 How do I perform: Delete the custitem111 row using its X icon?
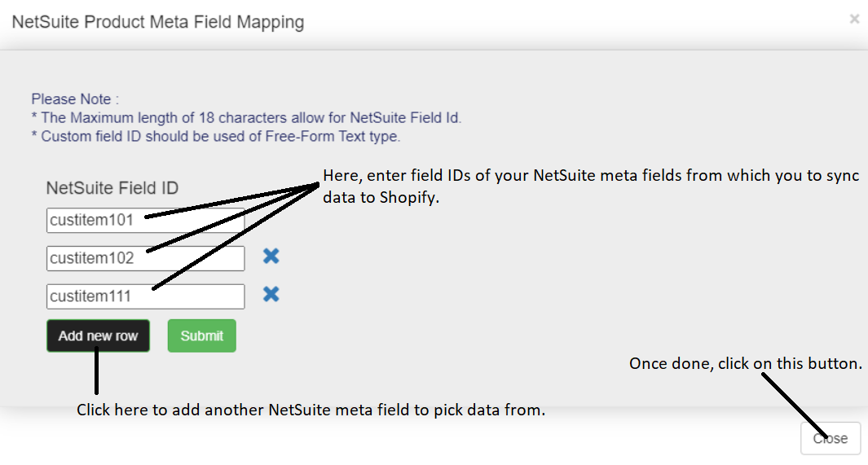(x=271, y=294)
